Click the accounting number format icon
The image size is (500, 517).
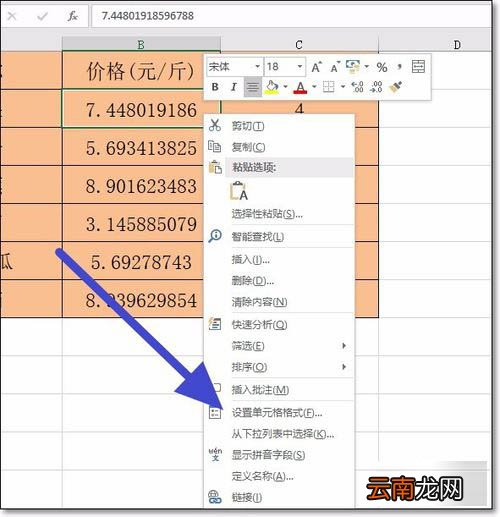pos(353,66)
